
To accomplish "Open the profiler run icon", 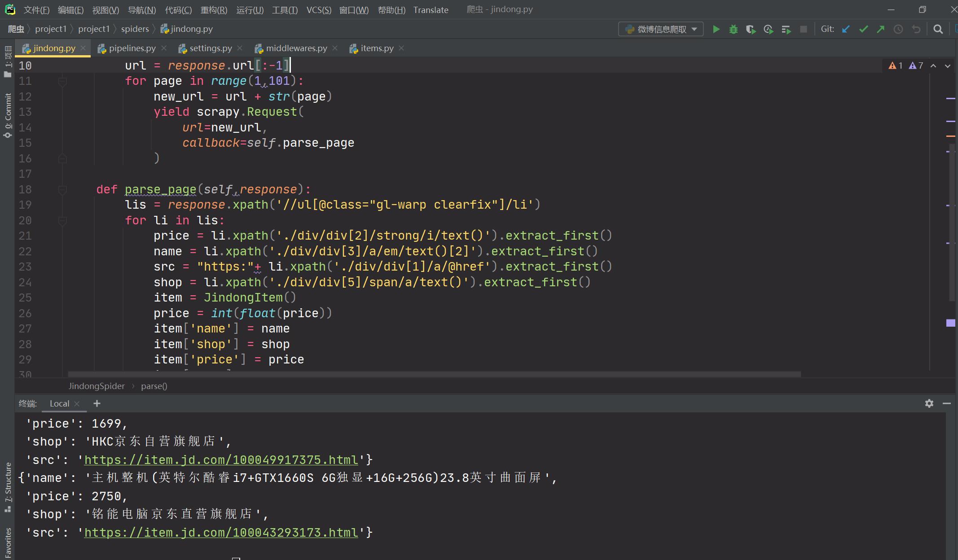I will point(768,29).
